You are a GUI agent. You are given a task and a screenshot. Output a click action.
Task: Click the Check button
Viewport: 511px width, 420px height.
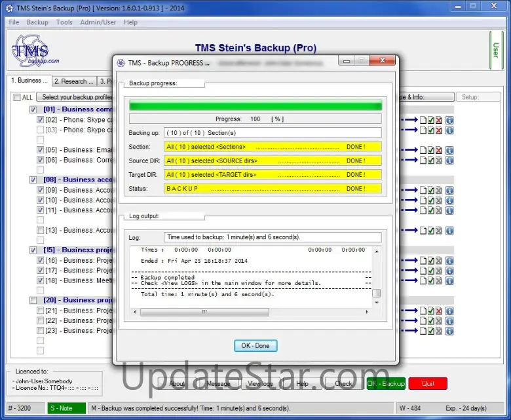point(343,383)
